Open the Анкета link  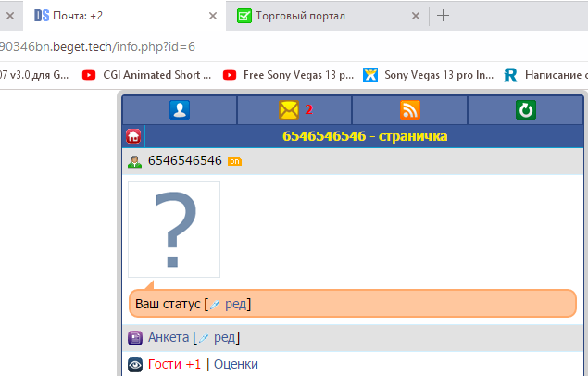[x=169, y=337]
